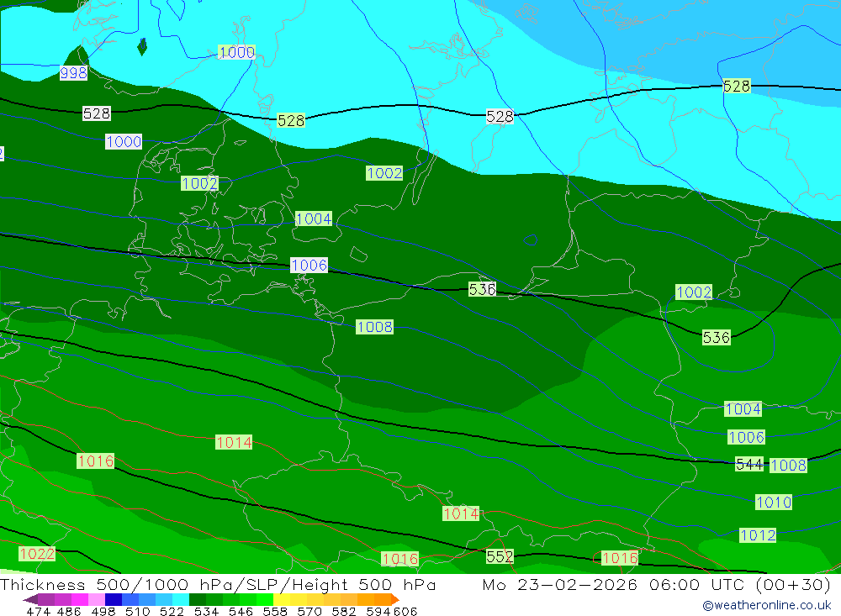Click the 1010 isobar label
Image resolution: width=841 pixels, height=616 pixels.
pyautogui.click(x=774, y=503)
